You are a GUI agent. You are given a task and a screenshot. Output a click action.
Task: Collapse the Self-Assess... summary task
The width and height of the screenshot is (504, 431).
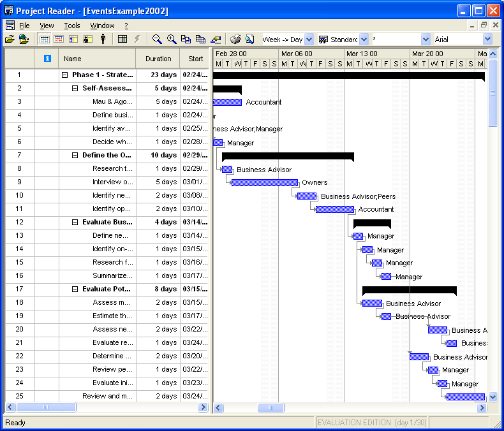tap(75, 89)
